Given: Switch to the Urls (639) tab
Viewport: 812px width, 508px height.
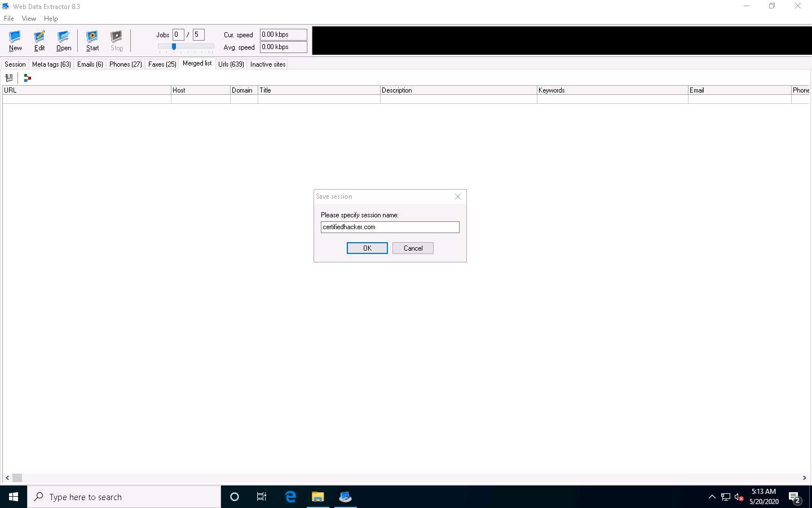Looking at the screenshot, I should point(231,64).
